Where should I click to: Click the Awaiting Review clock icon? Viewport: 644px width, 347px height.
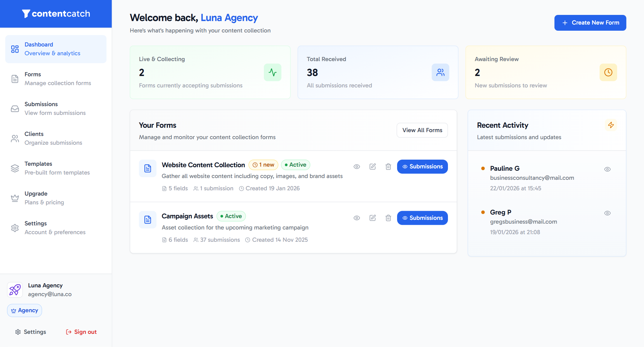[608, 72]
